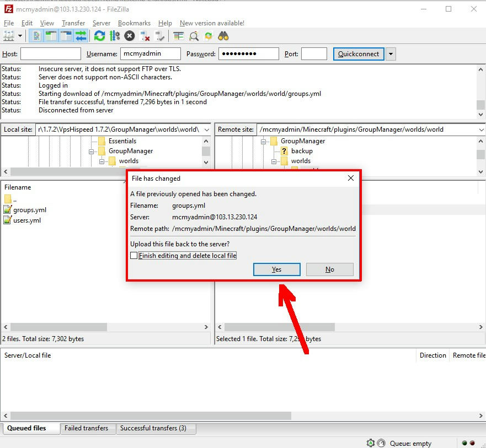Screen dimensions: 486x448
Task: Sort local list by Filename header
Action: [x=18, y=187]
